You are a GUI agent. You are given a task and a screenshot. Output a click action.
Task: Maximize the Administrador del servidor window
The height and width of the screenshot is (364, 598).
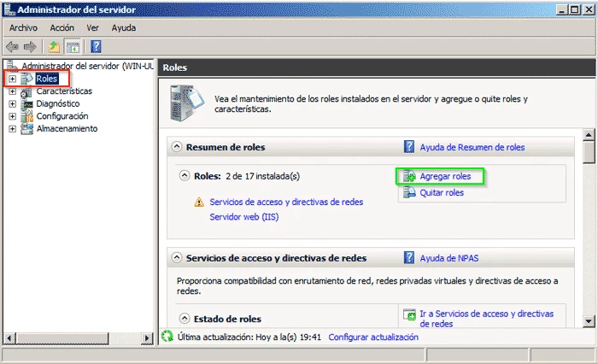tap(574, 9)
